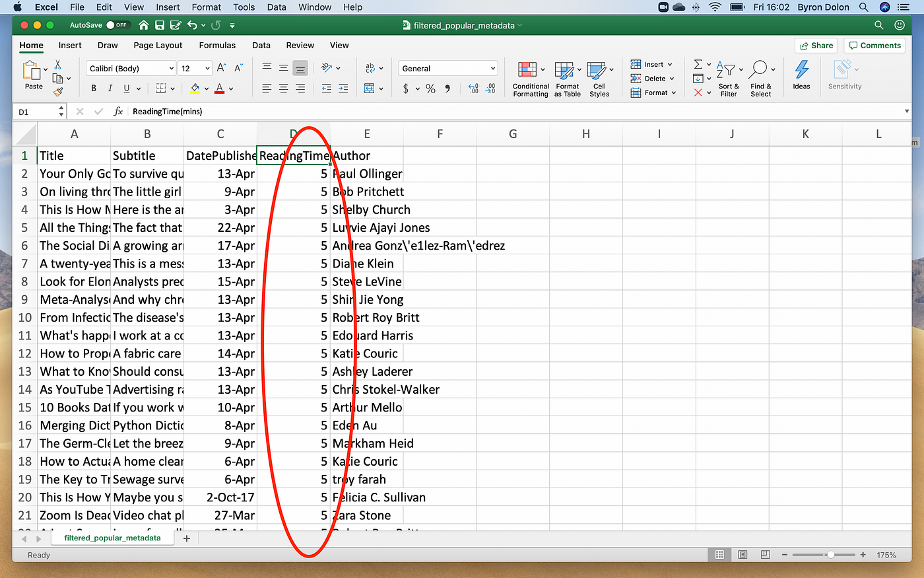Click the red Font Color swatch
924x578 pixels.
tap(220, 88)
